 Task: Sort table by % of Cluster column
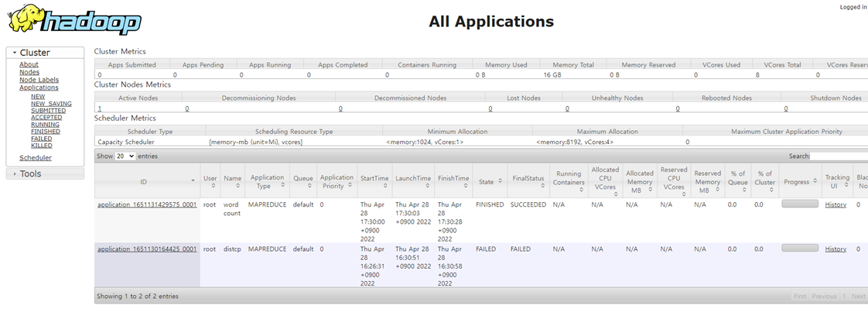point(764,181)
